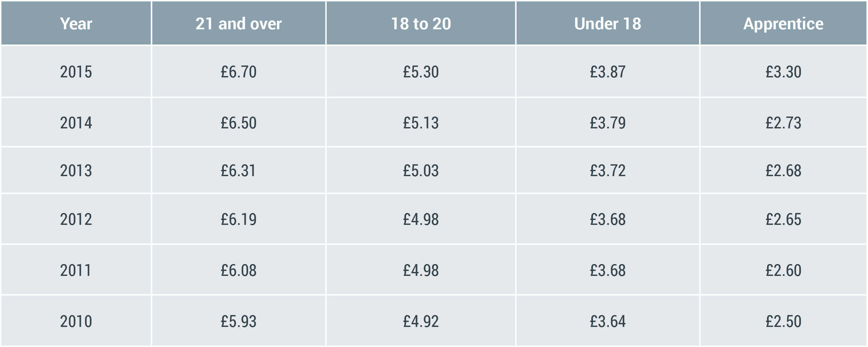
Task: Click the 2010 year cell
Action: 76,321
